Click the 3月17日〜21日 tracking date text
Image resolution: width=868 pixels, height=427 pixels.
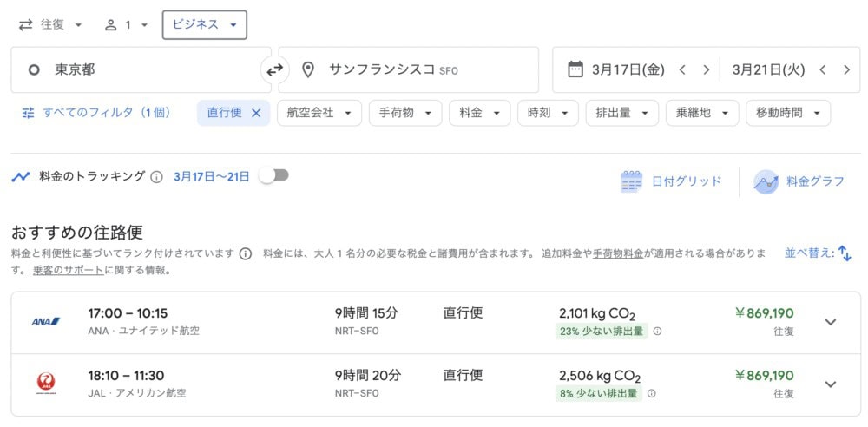(212, 177)
